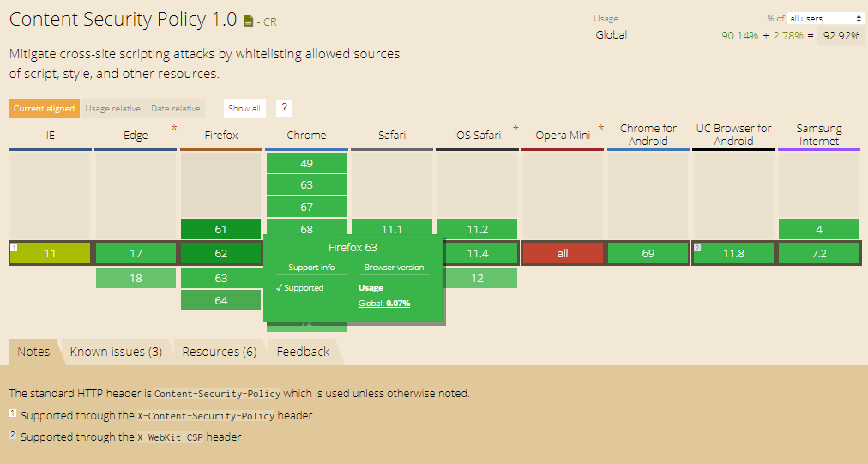The image size is (868, 464).
Task: Click the Global usage label
Action: coord(612,35)
